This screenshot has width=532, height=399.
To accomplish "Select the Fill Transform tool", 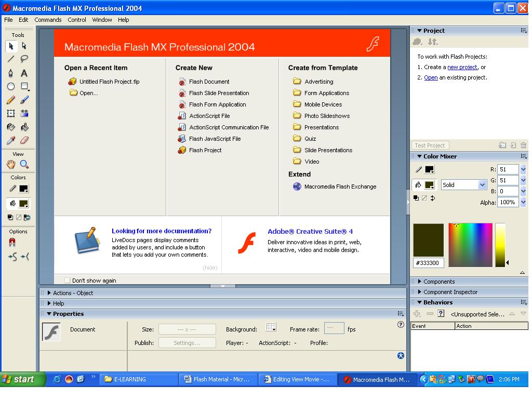I will coord(24,114).
